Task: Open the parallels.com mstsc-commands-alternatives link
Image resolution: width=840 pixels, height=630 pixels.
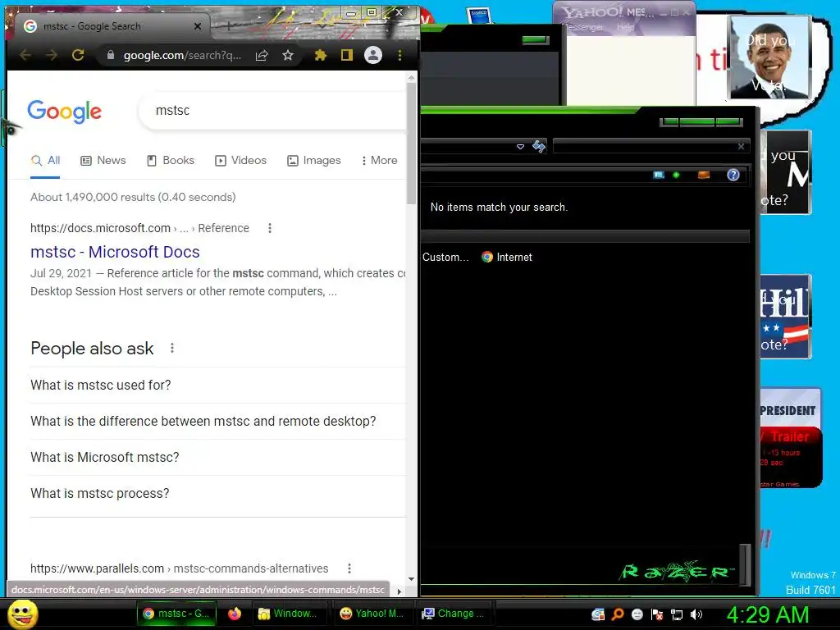Action: pos(180,568)
